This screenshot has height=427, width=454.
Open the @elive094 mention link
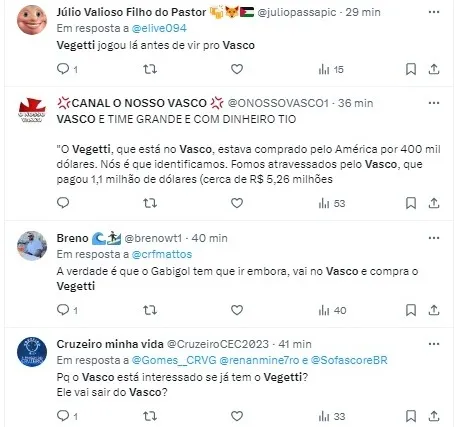159,28
